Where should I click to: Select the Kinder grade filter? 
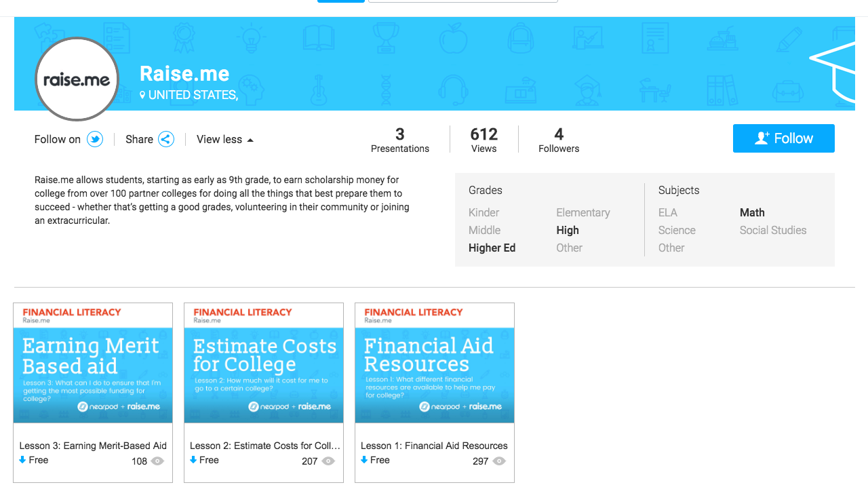pyautogui.click(x=484, y=212)
